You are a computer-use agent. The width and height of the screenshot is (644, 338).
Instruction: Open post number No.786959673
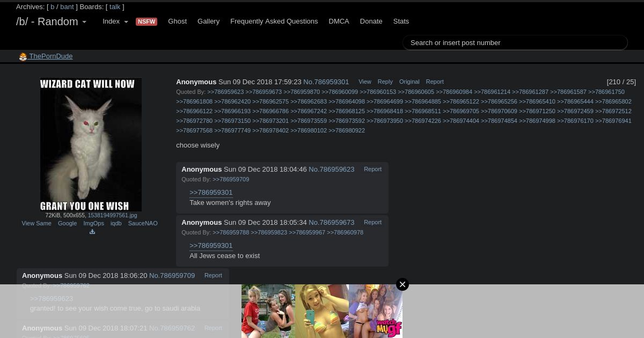pos(331,222)
